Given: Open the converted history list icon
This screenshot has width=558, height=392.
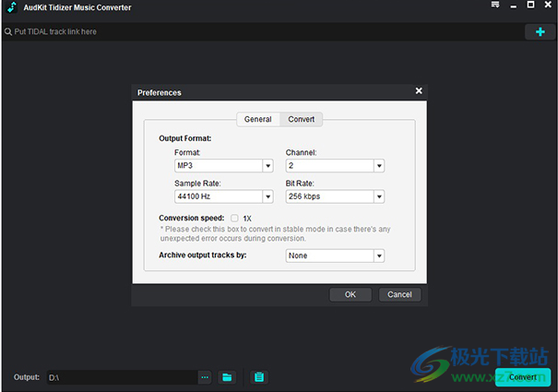Looking at the screenshot, I should [259, 377].
